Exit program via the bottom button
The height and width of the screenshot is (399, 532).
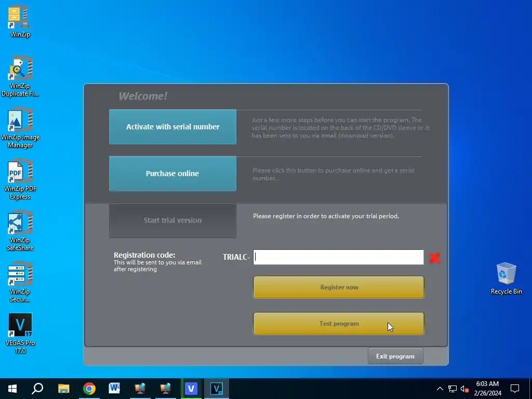point(395,356)
